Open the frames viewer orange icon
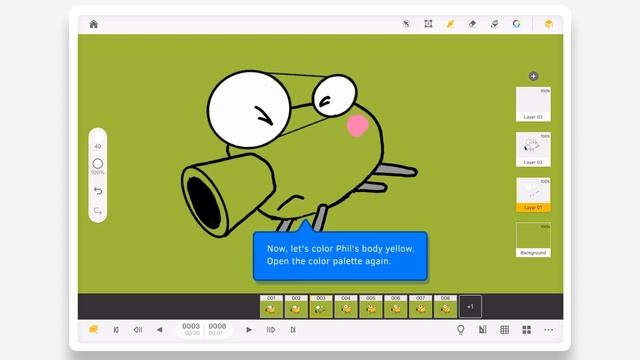This screenshot has height=360, width=640. coord(93,329)
